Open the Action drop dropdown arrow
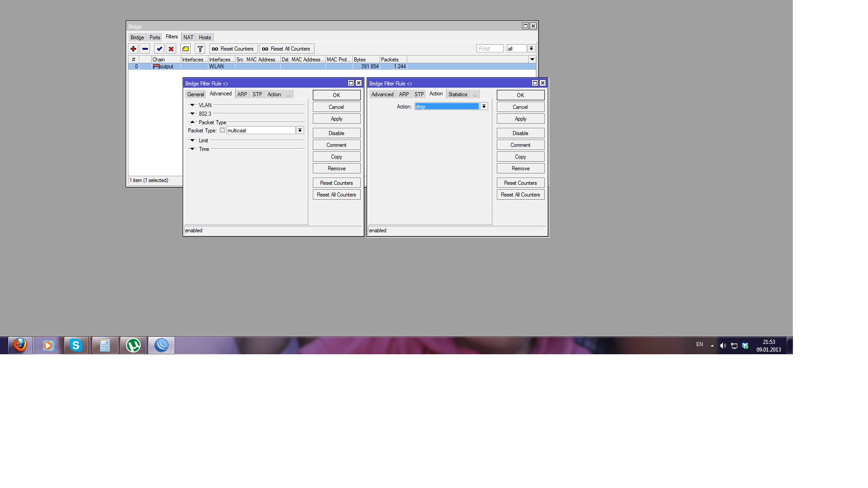868x488 pixels. click(x=484, y=107)
